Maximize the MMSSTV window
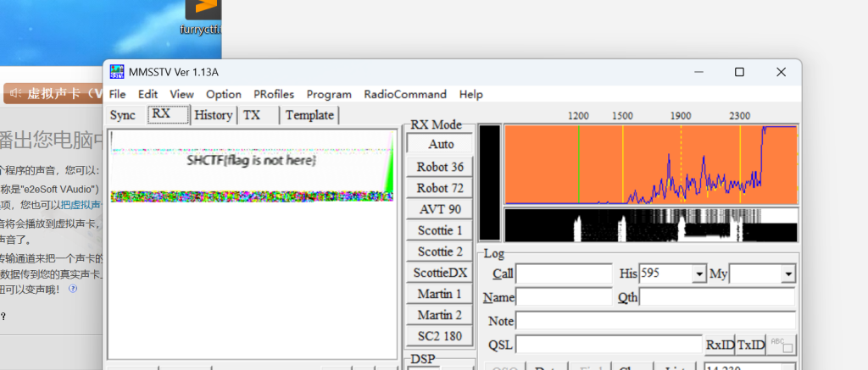 click(739, 72)
